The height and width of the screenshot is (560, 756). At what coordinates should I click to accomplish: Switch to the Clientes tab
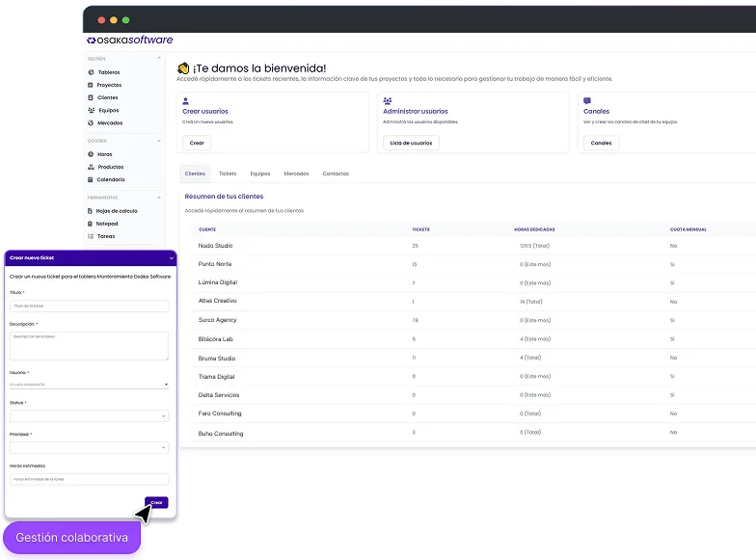195,173
